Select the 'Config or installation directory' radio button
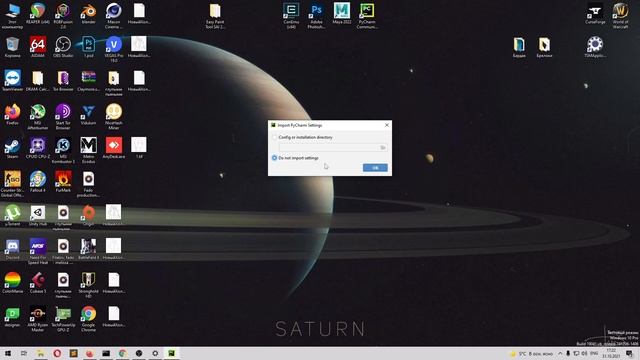This screenshot has width=640, height=360. (x=274, y=137)
